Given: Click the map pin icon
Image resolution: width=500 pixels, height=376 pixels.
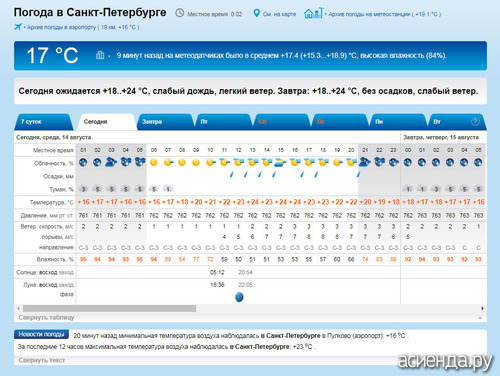Looking at the screenshot, I should (256, 13).
